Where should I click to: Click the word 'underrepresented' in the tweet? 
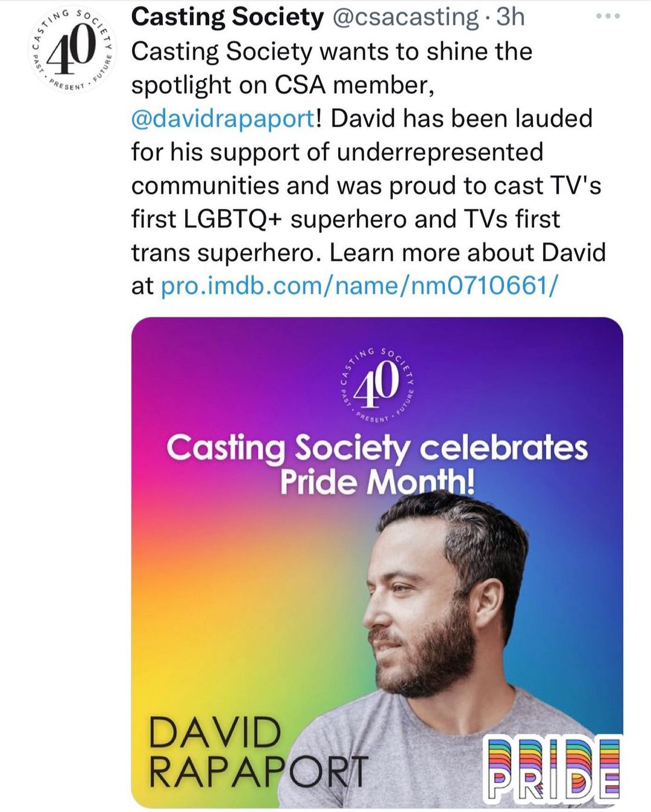439,152
